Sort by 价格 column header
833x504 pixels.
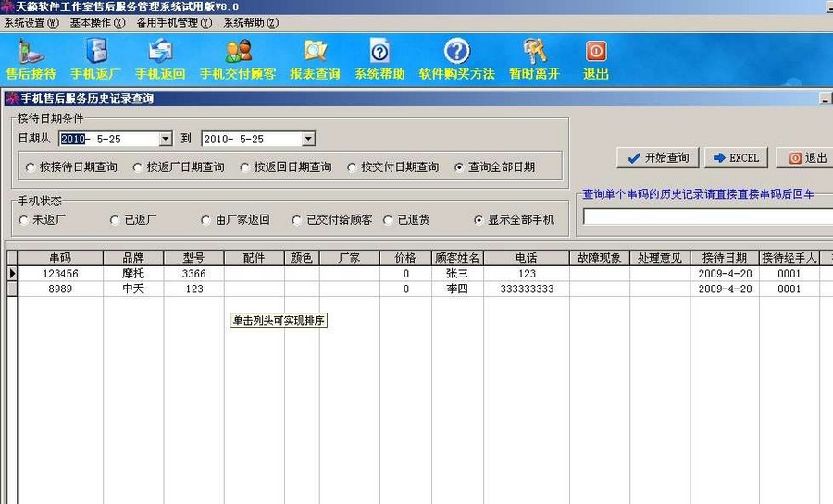(x=406, y=258)
